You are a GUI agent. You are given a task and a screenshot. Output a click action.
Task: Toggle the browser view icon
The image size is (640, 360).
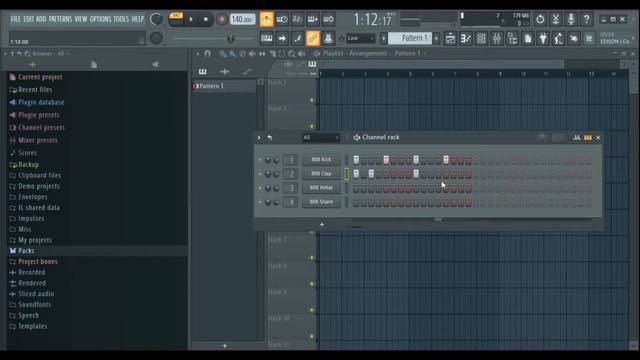click(512, 38)
